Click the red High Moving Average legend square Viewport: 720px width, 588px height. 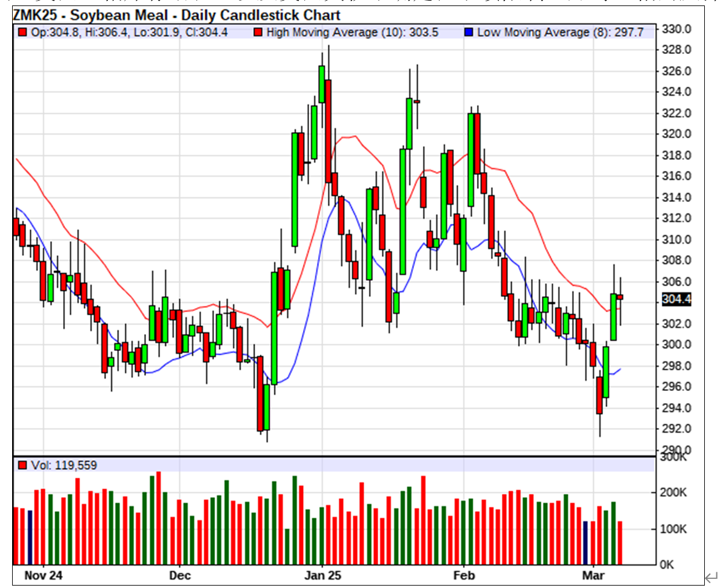click(x=258, y=32)
